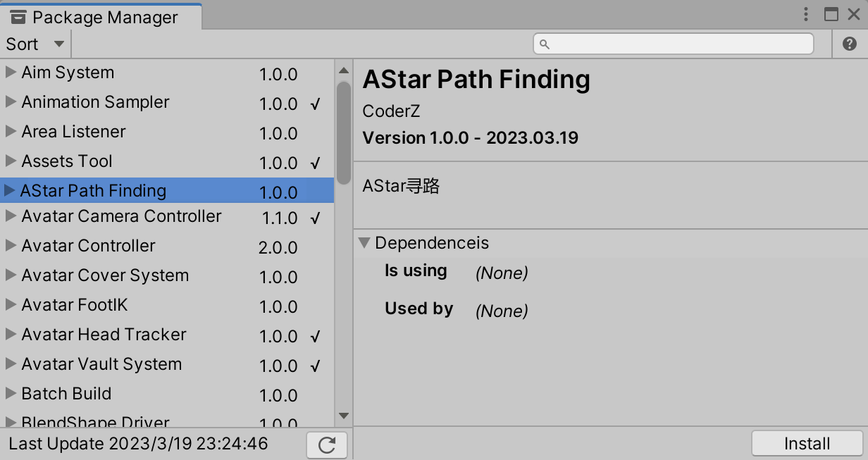This screenshot has height=460, width=868.
Task: Open the window options three-dot menu
Action: 805,13
